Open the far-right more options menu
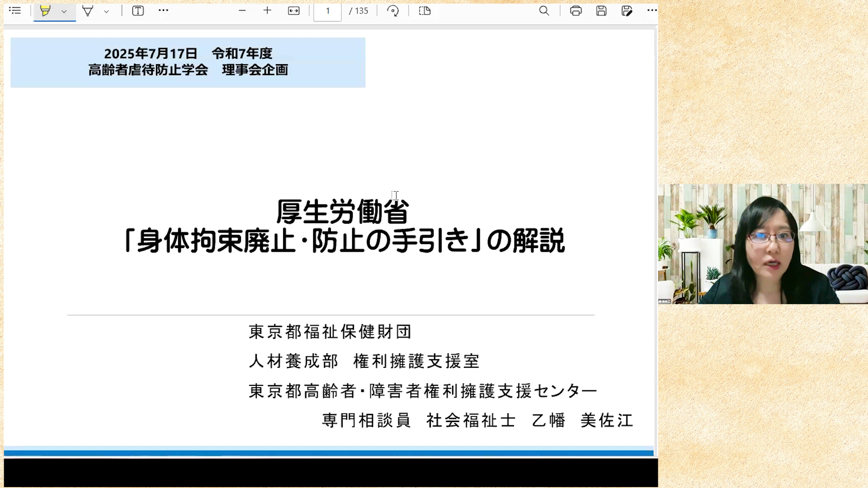868x488 pixels. click(x=652, y=10)
